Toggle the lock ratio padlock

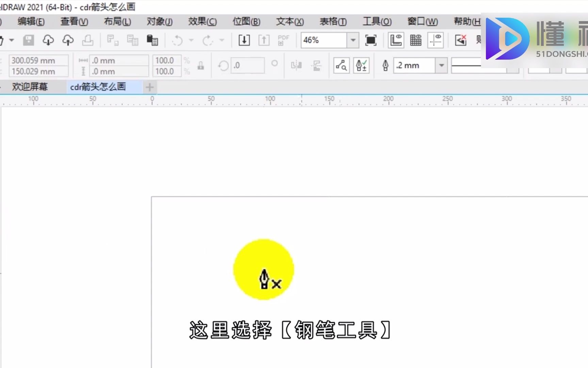pyautogui.click(x=201, y=65)
